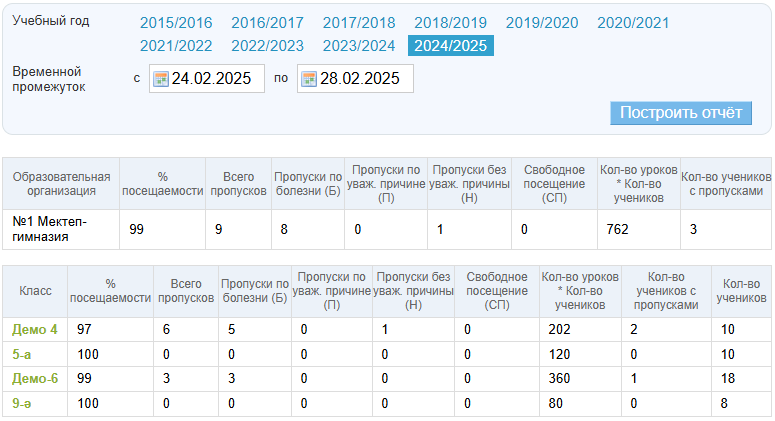Select school year 2016/2017

267,23
